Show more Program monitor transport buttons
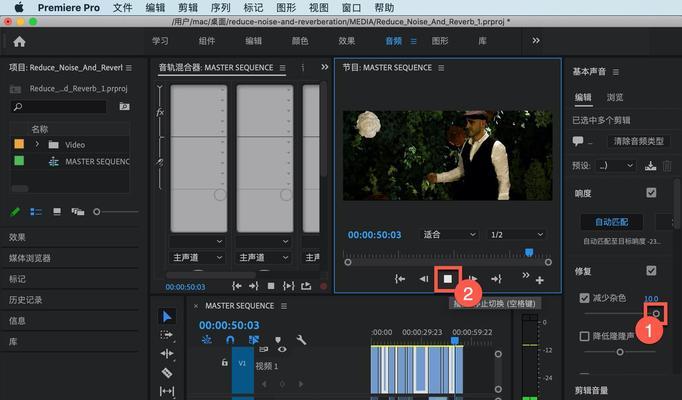Viewport: 682px width, 400px height. 526,275
